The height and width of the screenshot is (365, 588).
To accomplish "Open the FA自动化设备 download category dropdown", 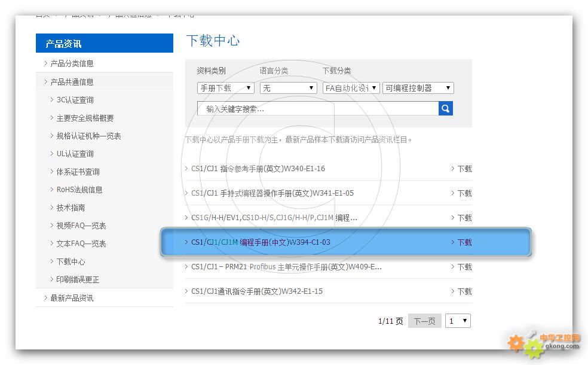I will pos(351,88).
